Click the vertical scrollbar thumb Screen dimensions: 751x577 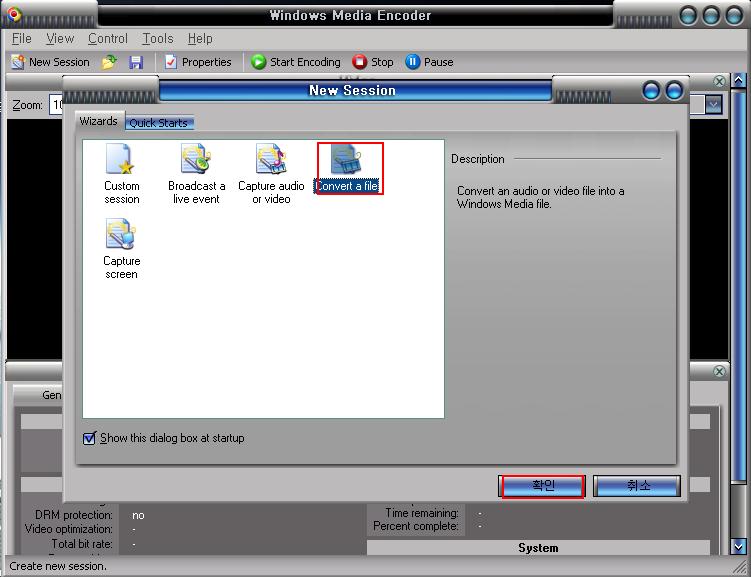tap(739, 285)
